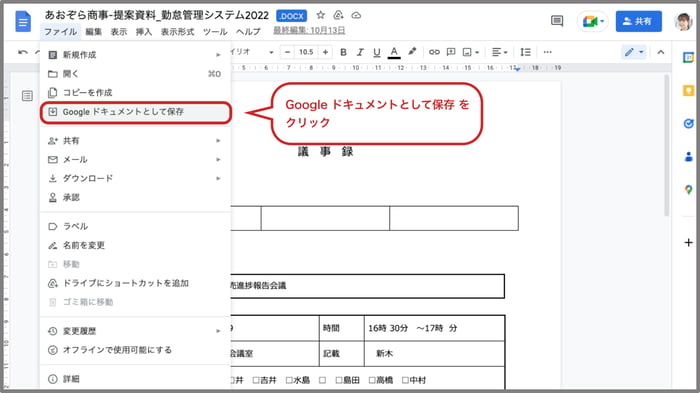700x393 pixels.
Task: Expand the ダウンロード submenu
Action: 135,178
